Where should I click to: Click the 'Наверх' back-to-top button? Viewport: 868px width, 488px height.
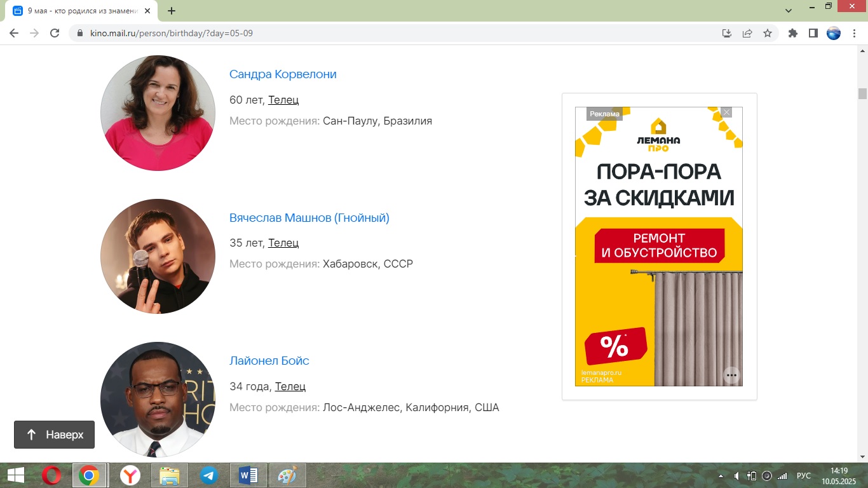point(54,435)
